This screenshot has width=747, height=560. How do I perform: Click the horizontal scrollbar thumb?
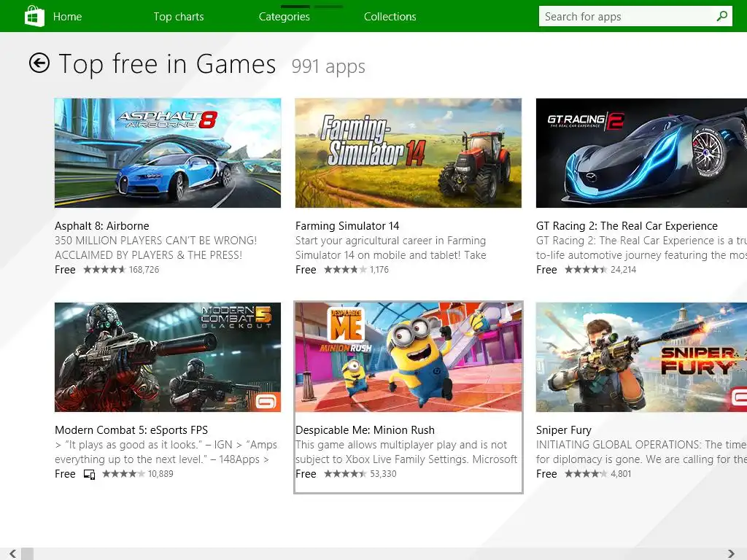pos(28,554)
